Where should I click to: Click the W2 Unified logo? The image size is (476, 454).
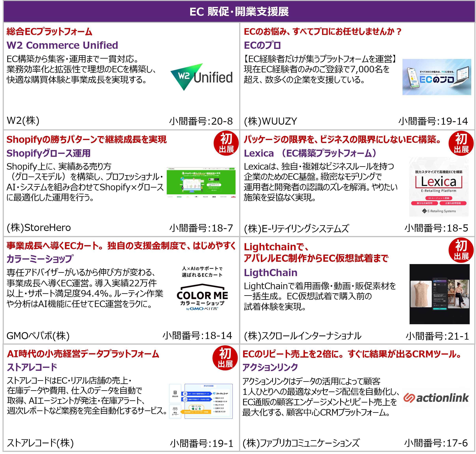[201, 77]
